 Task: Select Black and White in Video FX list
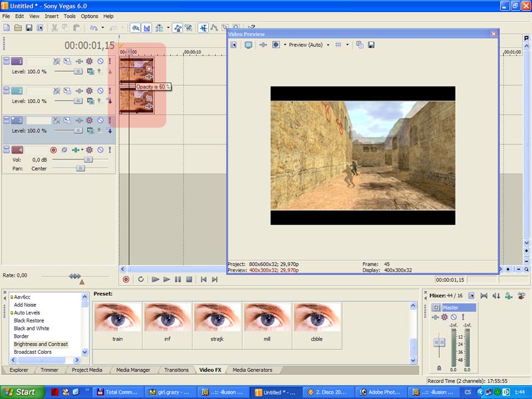pos(31,329)
